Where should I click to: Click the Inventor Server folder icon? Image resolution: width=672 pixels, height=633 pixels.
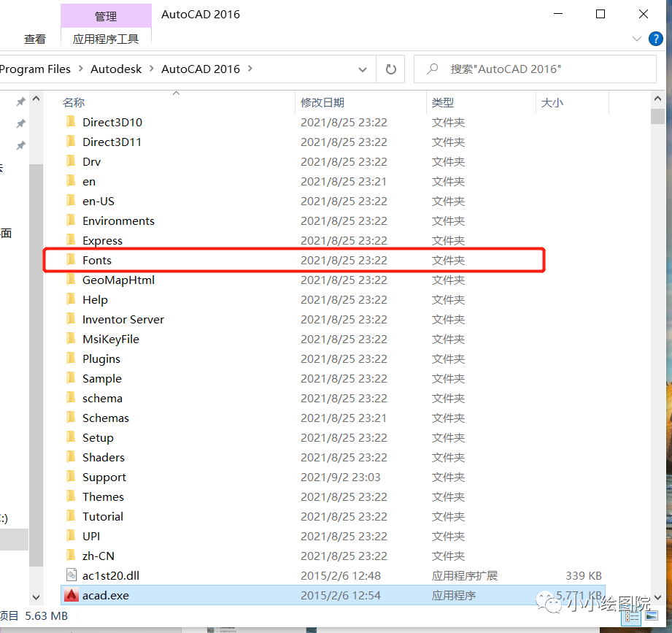[x=72, y=319]
